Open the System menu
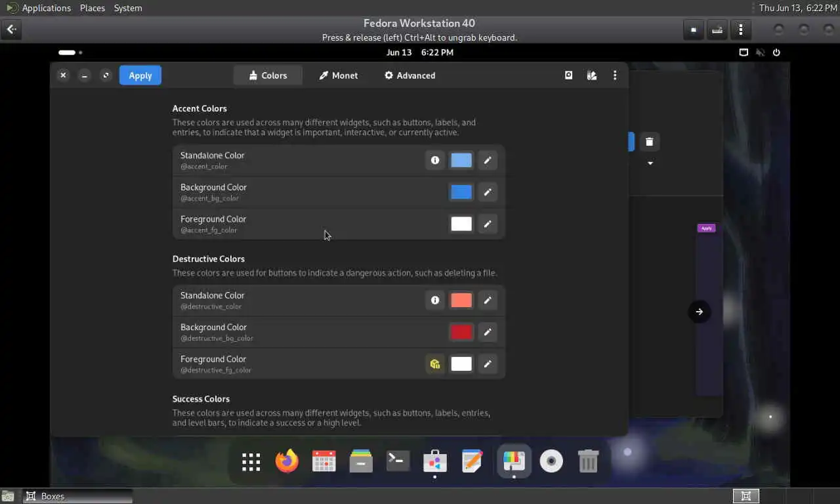Viewport: 840px width, 504px height. tap(128, 8)
